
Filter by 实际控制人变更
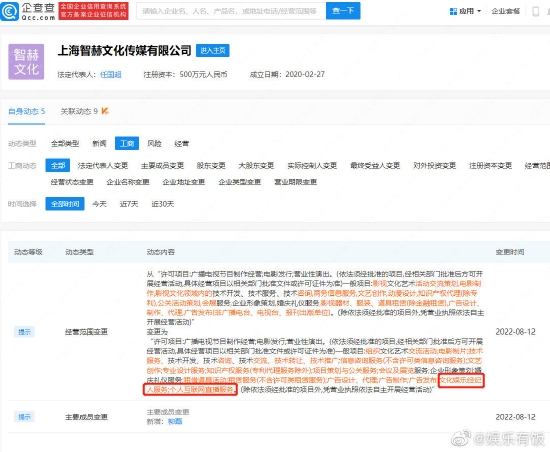(x=312, y=166)
